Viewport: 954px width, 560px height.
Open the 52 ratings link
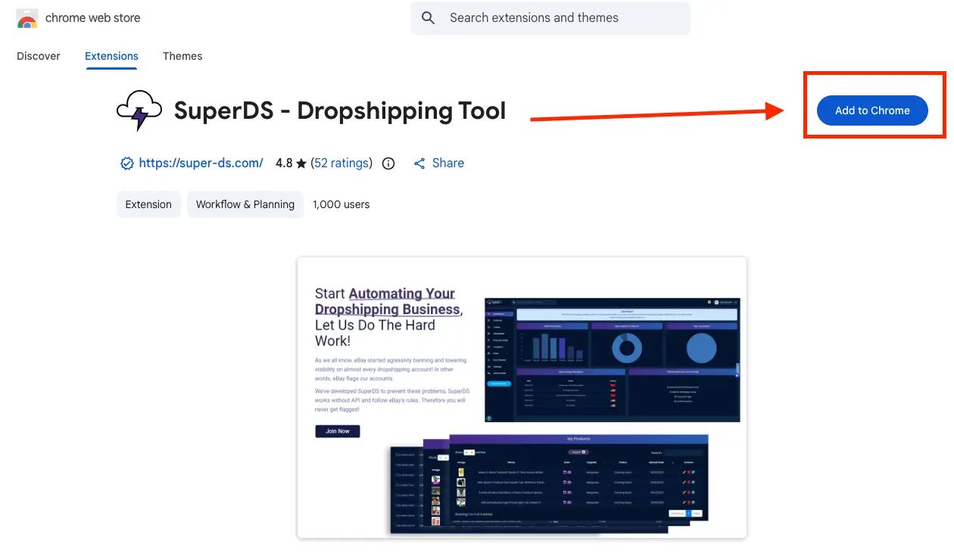[341, 163]
